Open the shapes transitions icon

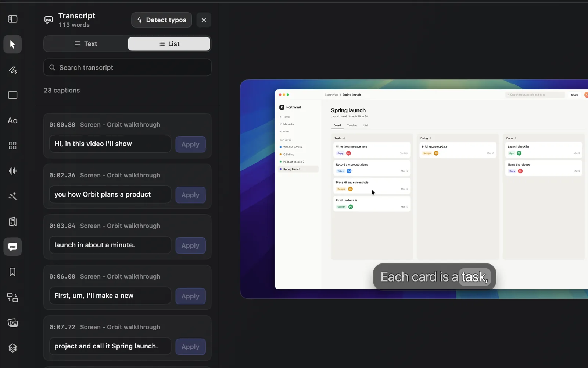click(x=12, y=297)
